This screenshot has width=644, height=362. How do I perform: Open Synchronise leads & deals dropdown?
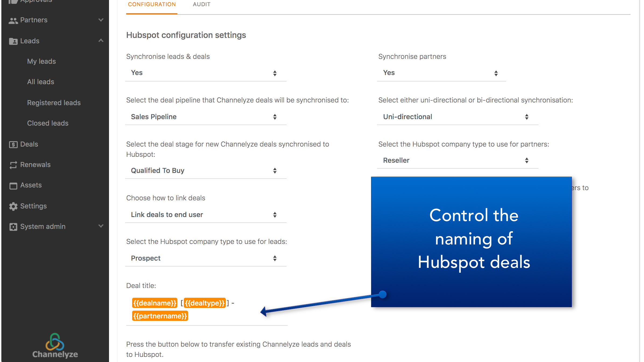(206, 73)
